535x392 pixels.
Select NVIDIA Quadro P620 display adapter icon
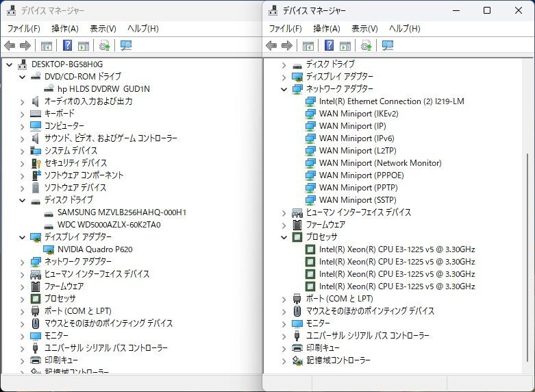tap(49, 249)
